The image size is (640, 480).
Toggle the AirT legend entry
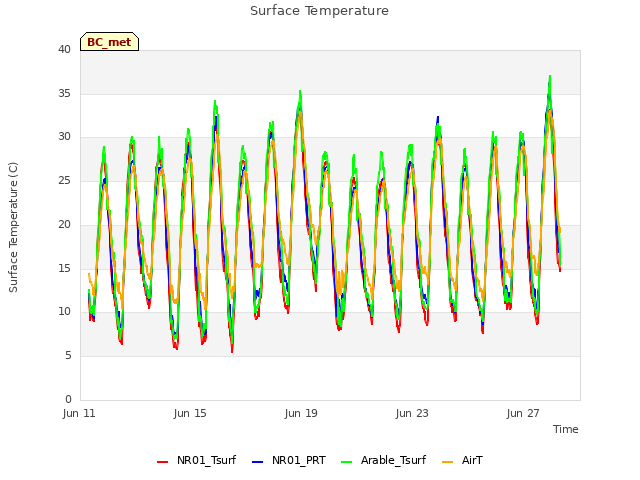tap(462, 460)
